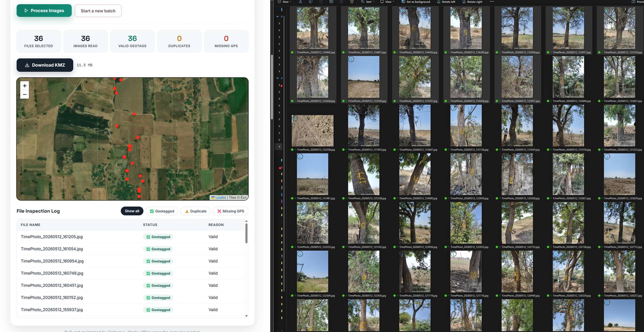Filter the log by Geotagged
The height and width of the screenshot is (332, 644).
tap(162, 211)
